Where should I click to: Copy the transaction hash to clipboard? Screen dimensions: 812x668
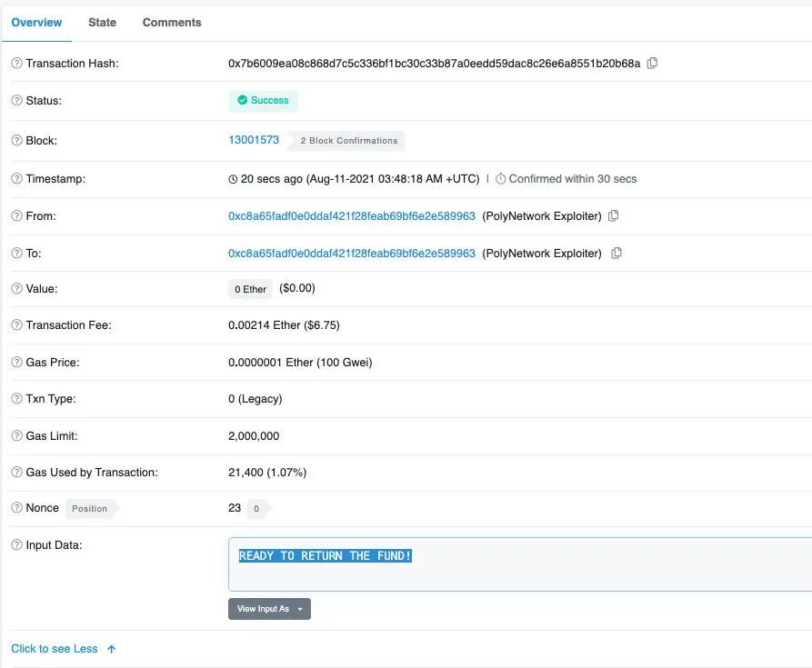pos(653,63)
